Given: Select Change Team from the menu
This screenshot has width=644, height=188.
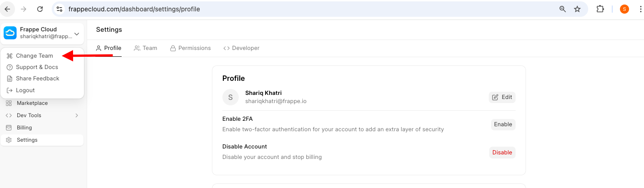Looking at the screenshot, I should click(x=34, y=56).
